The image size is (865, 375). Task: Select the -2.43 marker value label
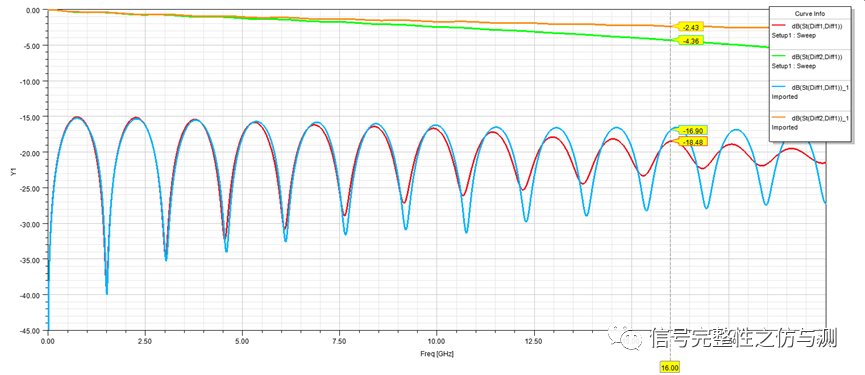691,27
